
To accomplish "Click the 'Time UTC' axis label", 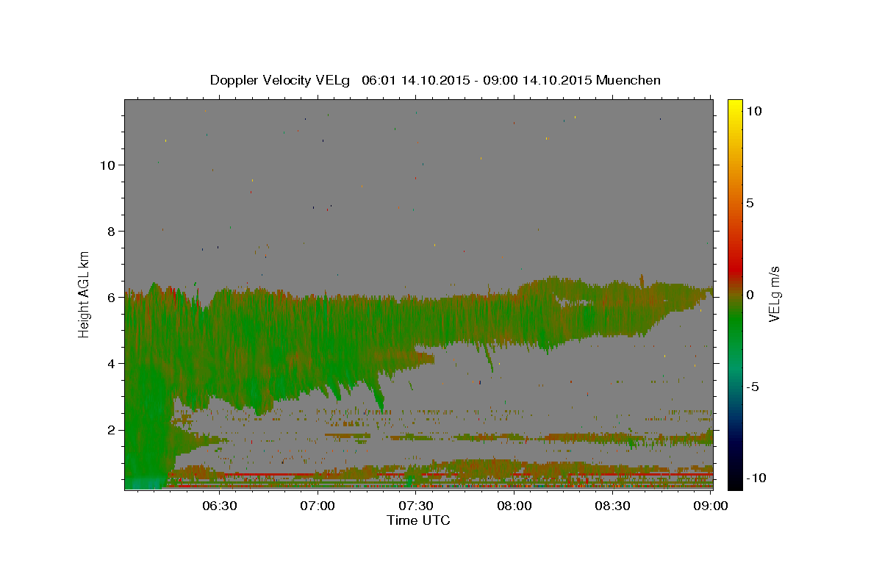I will (x=418, y=520).
